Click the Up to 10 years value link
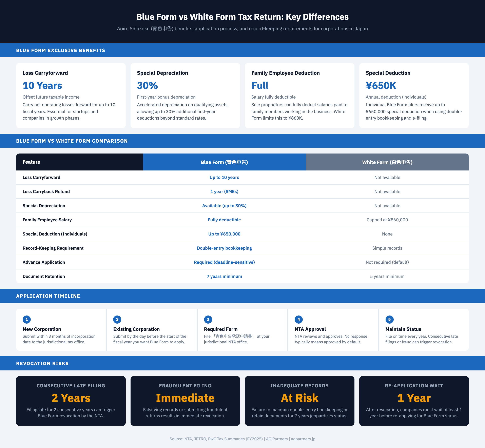 [x=224, y=177]
